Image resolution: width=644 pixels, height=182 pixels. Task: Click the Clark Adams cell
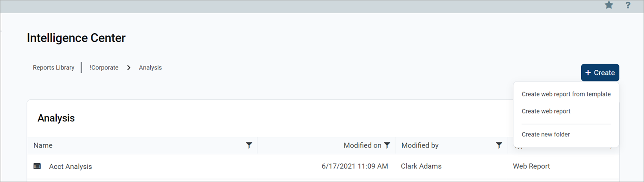click(x=421, y=166)
